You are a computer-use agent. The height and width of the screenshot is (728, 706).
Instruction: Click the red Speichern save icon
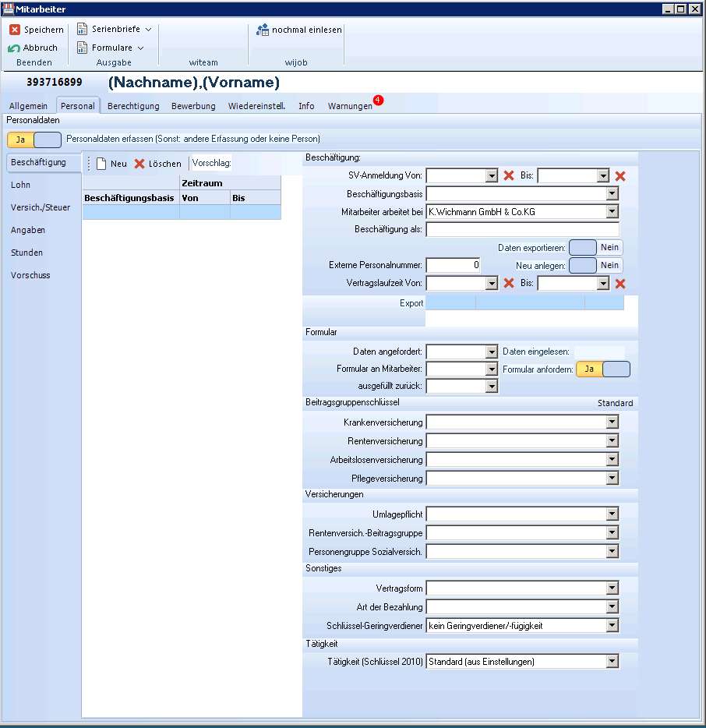[15, 30]
